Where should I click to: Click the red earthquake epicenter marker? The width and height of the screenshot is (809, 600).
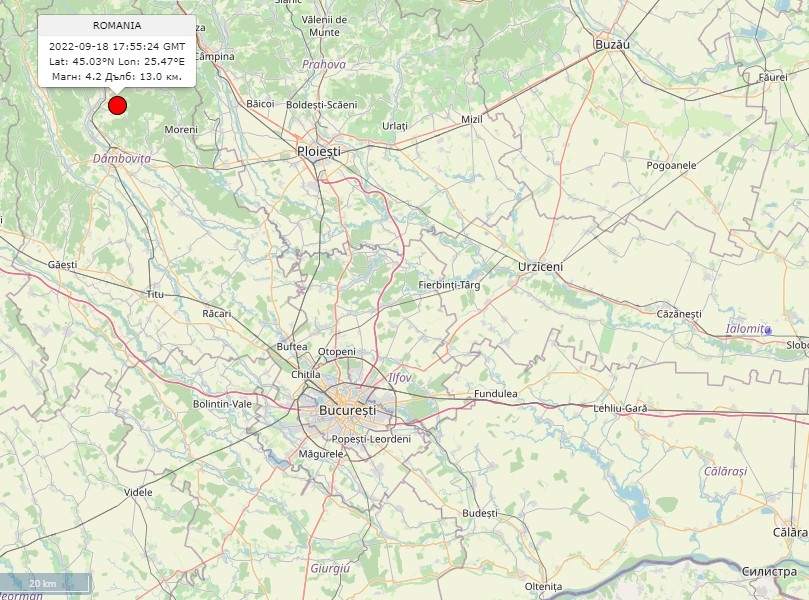click(117, 106)
